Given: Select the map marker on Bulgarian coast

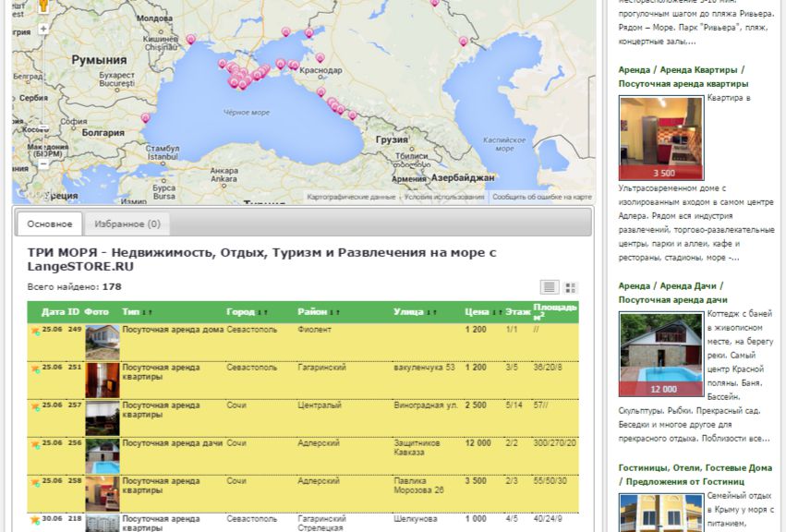Looking at the screenshot, I should [x=145, y=118].
